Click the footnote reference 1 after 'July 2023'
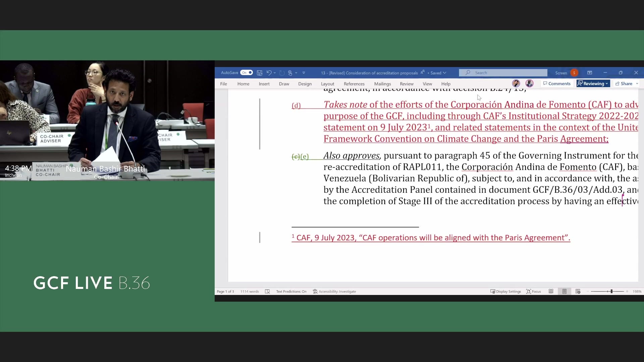 pos(429,126)
